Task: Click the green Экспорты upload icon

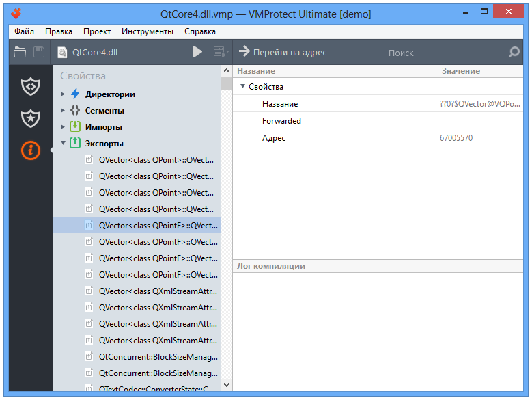Action: point(75,143)
